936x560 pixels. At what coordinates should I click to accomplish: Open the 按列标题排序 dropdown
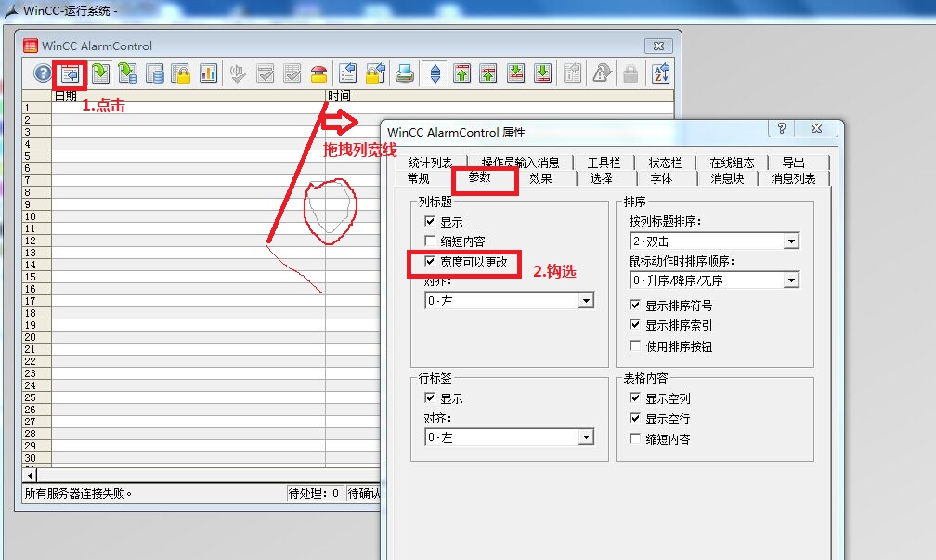pos(792,241)
